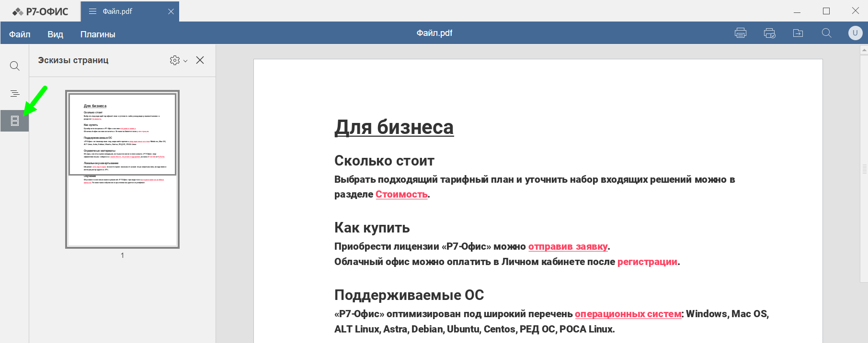The width and height of the screenshot is (868, 343).
Task: Click the search icon in top header
Action: pyautogui.click(x=826, y=33)
